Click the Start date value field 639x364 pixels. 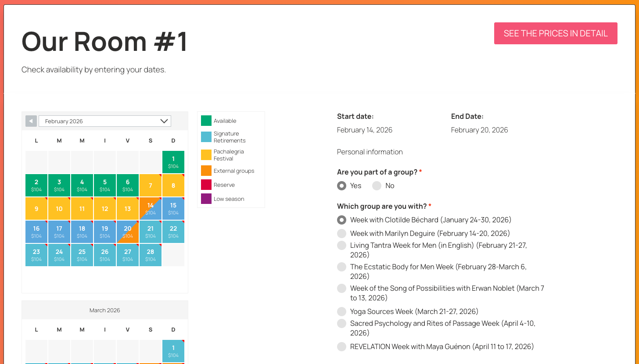click(365, 130)
